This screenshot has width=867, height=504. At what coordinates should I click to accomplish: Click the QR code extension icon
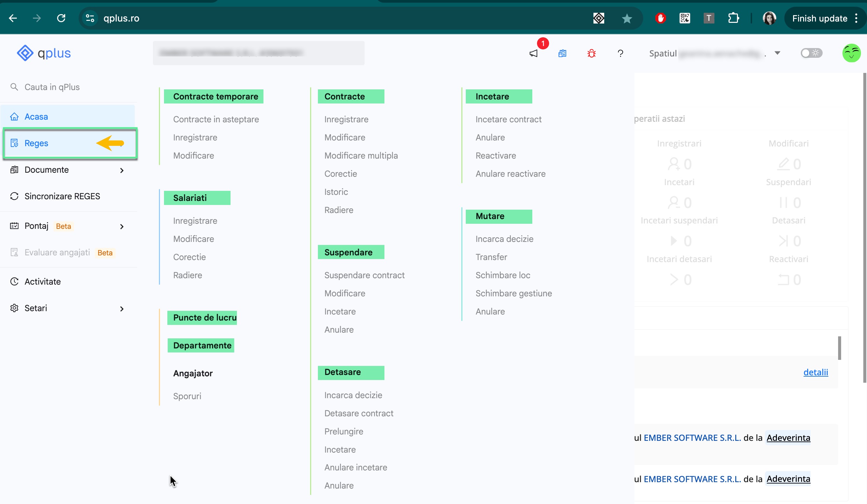[x=685, y=18]
